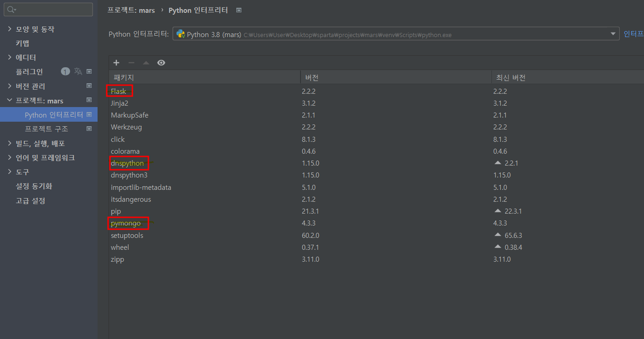Expand the 빌드, 실행, 배포 section

click(10, 143)
